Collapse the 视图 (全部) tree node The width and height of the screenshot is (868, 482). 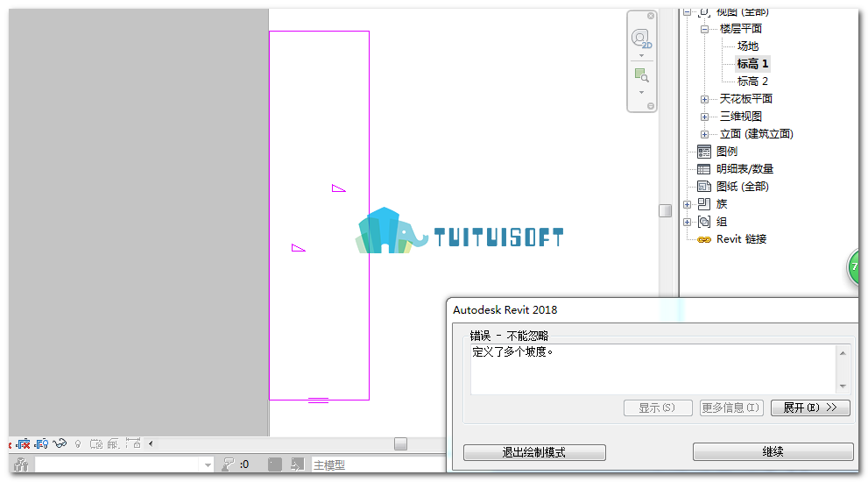click(x=687, y=12)
